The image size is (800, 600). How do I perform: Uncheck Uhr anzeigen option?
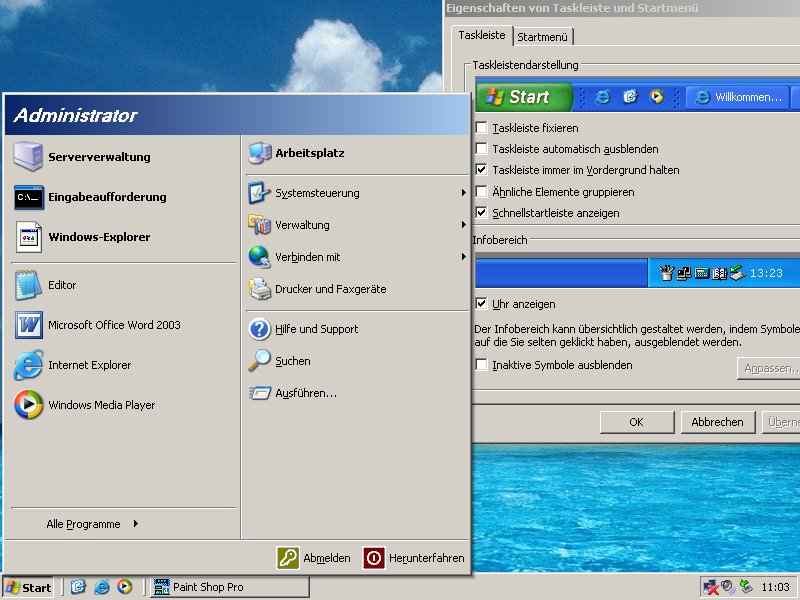click(x=483, y=304)
